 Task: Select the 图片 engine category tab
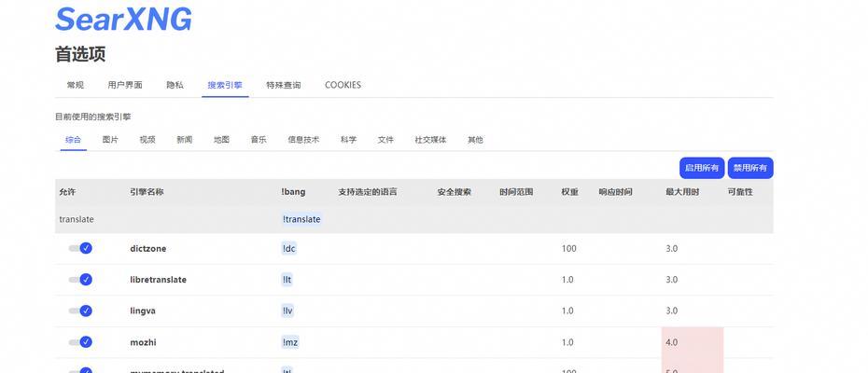(x=110, y=140)
